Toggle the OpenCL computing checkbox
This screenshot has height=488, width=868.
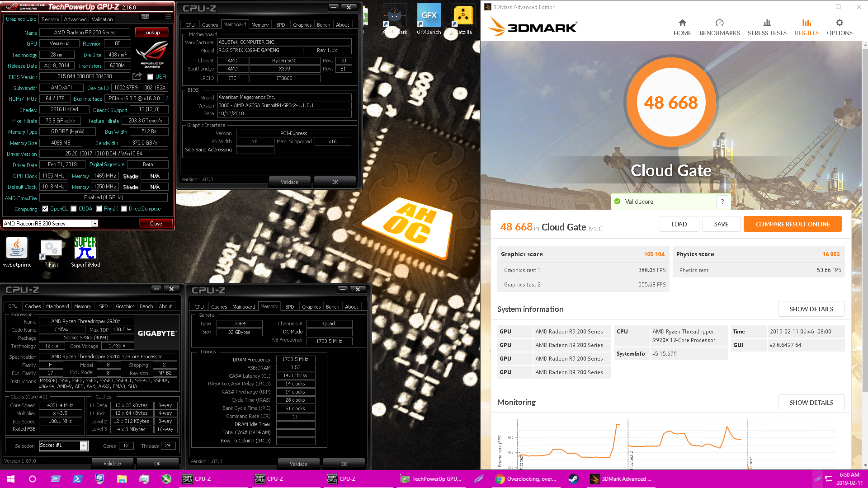[x=45, y=209]
